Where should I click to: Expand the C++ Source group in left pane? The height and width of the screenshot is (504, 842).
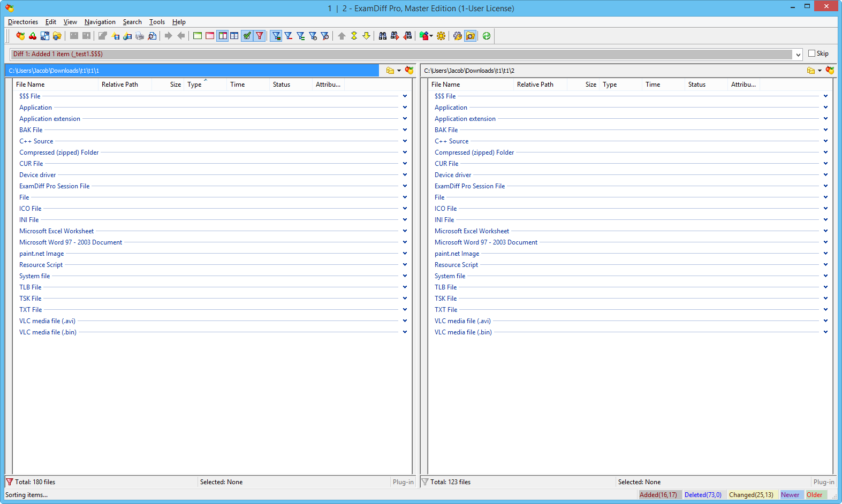click(x=405, y=141)
